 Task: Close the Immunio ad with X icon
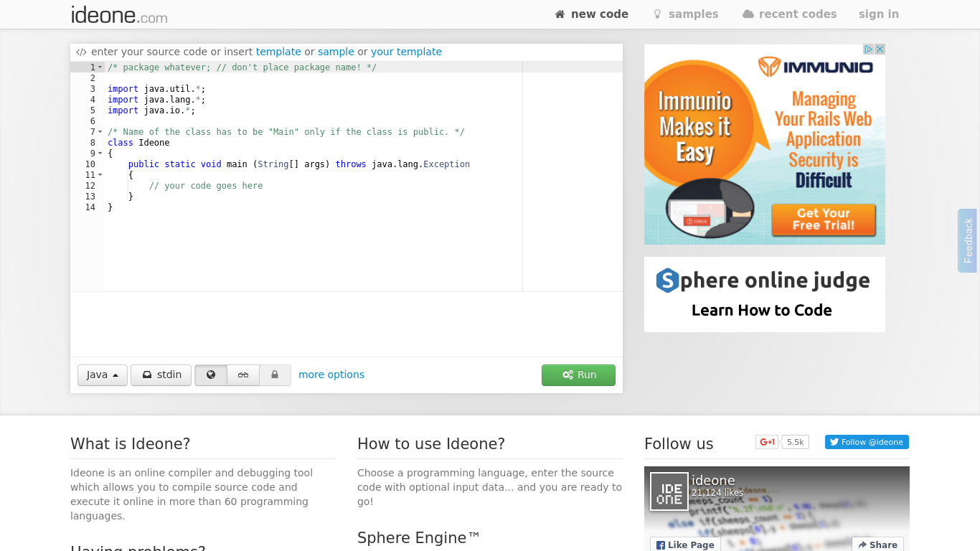coord(880,50)
